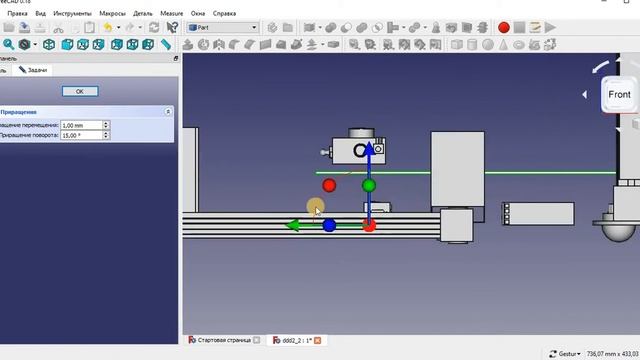Click the navigation cube left arrow
Image resolution: width=640 pixels, height=360 pixels.
tap(584, 95)
